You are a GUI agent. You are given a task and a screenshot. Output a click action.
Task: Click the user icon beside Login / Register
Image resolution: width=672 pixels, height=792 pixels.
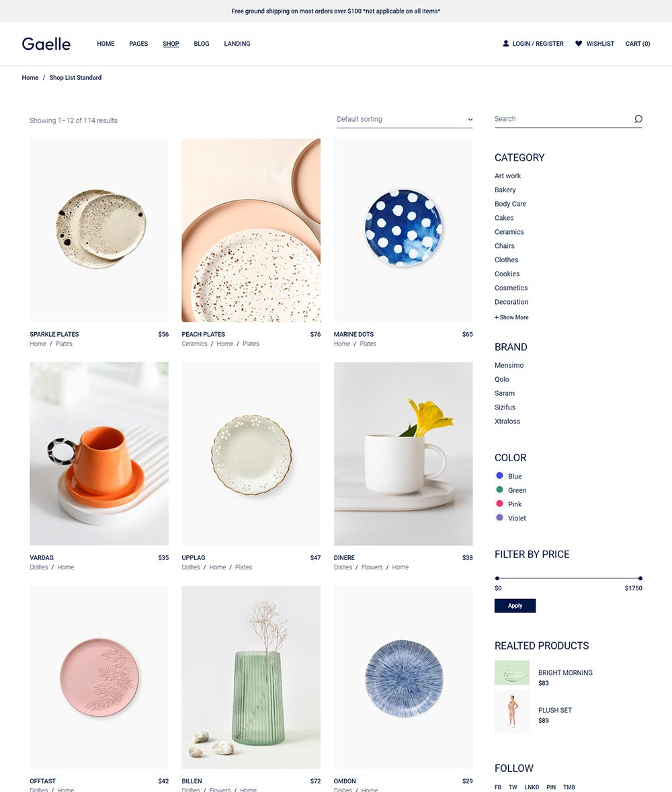tap(505, 44)
